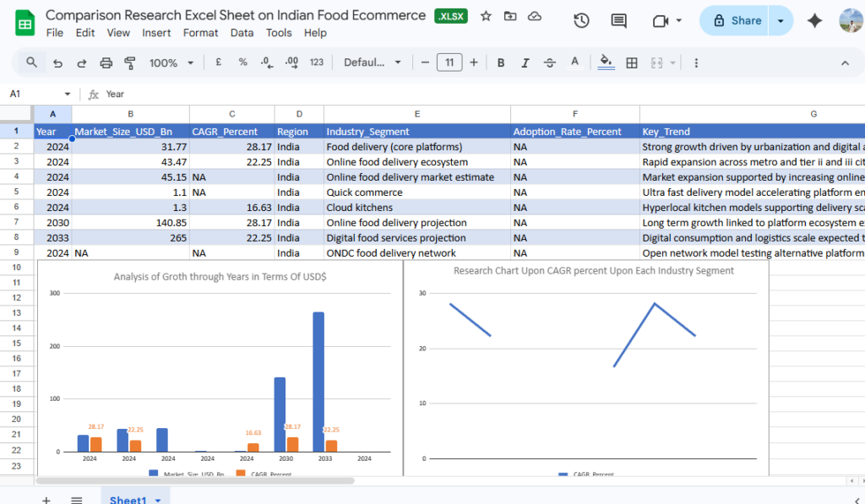Expand merge cells options arrow

pos(672,62)
